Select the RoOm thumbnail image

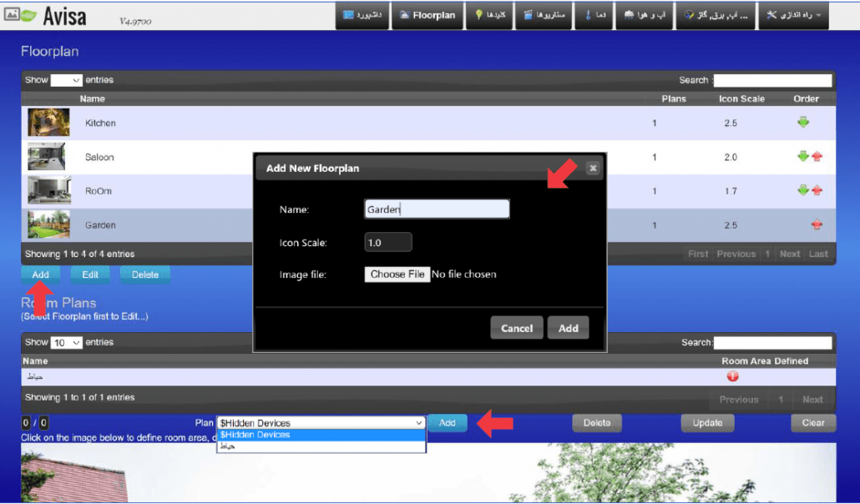(49, 190)
